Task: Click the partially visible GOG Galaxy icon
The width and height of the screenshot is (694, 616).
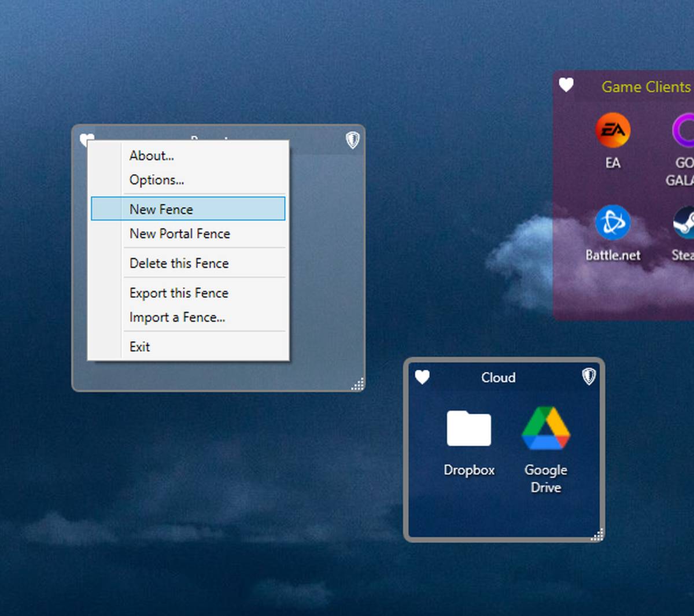Action: pyautogui.click(x=685, y=131)
